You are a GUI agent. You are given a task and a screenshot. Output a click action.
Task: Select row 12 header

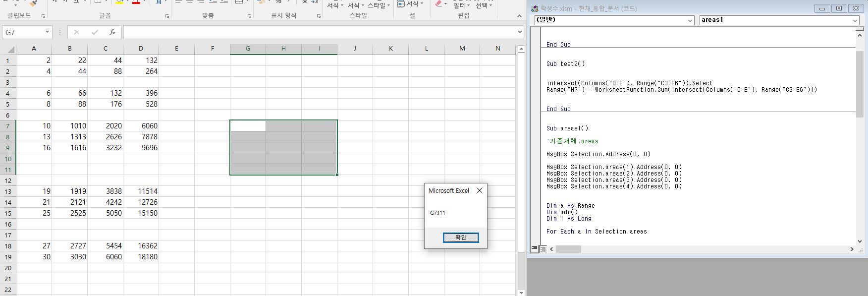(x=8, y=180)
